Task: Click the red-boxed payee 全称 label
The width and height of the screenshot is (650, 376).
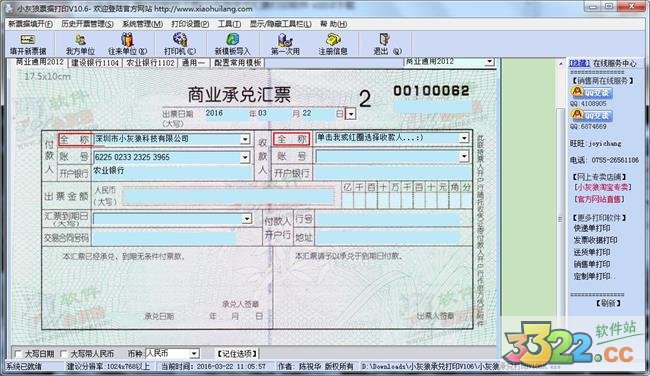Action: 292,139
